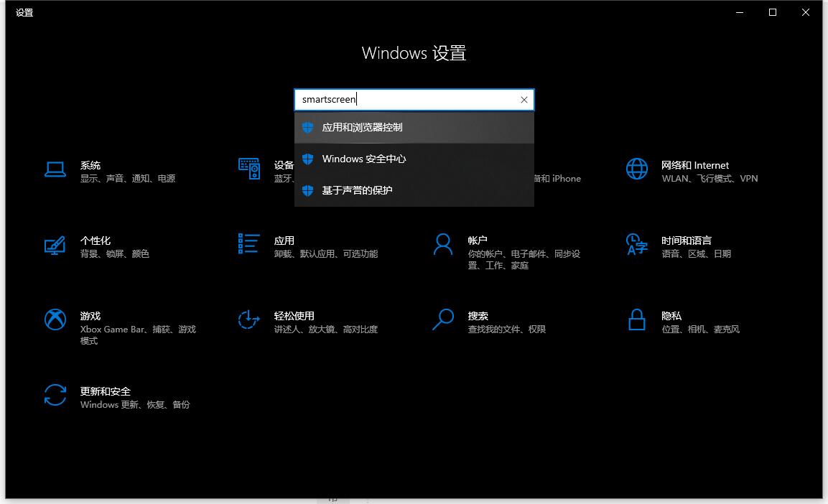
Task: Click the 更新和安全 sync arrows icon
Action: point(55,396)
